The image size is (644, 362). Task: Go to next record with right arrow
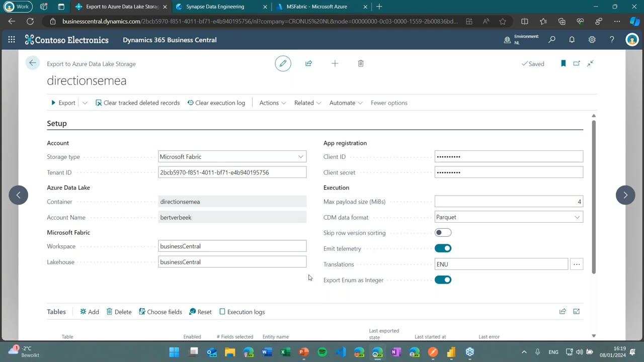(625, 195)
